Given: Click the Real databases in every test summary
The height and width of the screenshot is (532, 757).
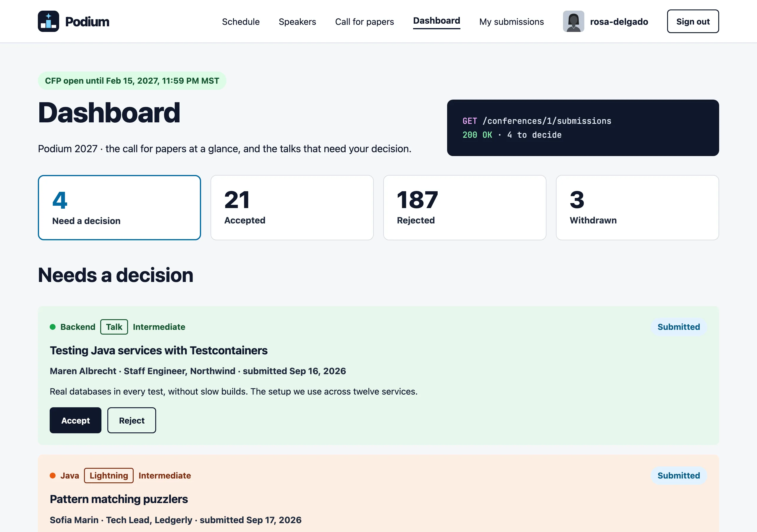Looking at the screenshot, I should [x=234, y=392].
